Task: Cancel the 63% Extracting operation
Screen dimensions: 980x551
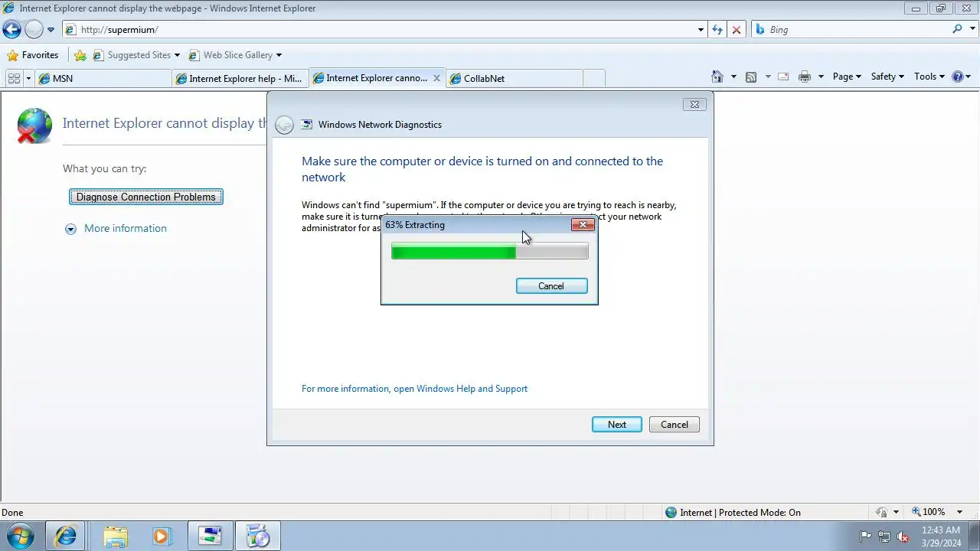Action: coord(551,286)
